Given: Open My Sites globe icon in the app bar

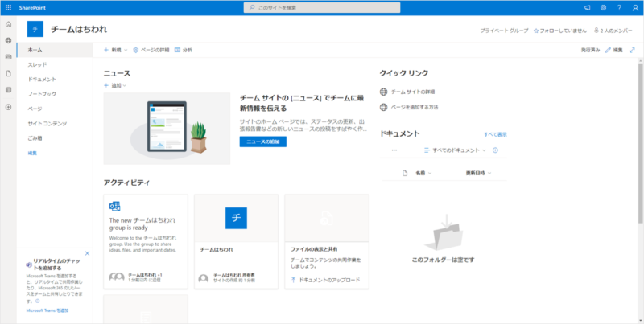Looking at the screenshot, I should point(8,40).
